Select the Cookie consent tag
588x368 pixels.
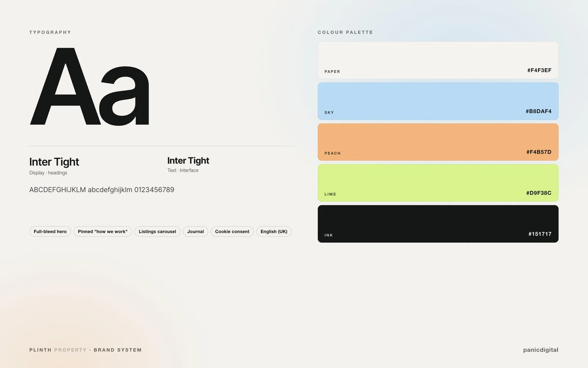point(232,231)
